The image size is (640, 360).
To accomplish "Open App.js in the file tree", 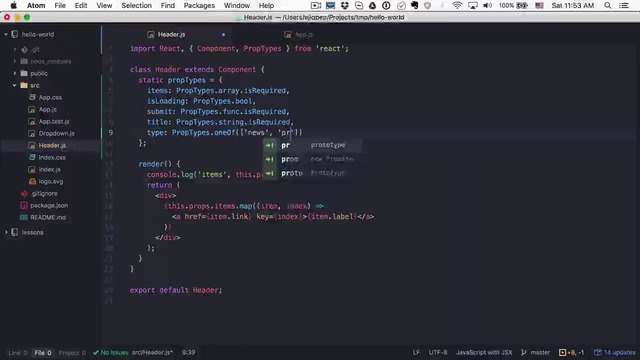I will (x=48, y=109).
